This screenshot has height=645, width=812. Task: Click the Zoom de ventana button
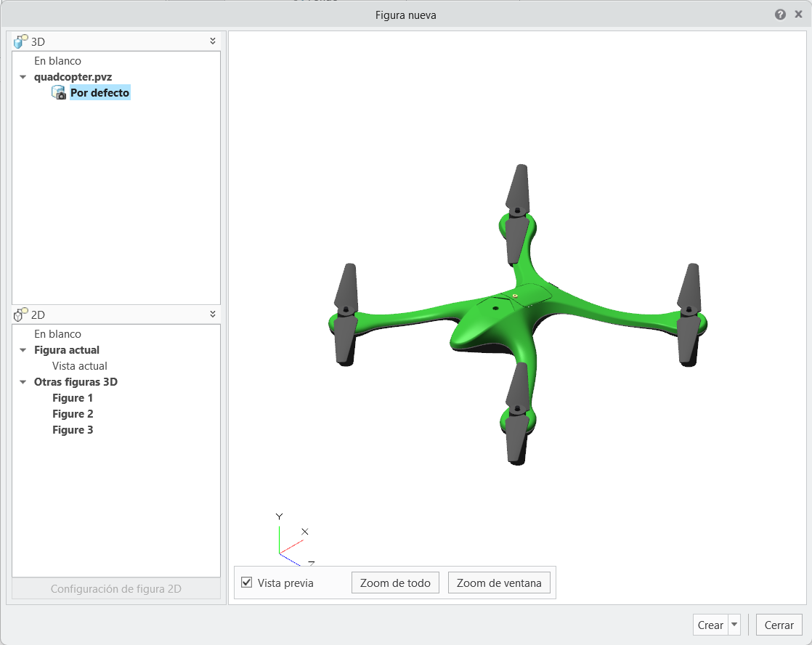pyautogui.click(x=499, y=583)
